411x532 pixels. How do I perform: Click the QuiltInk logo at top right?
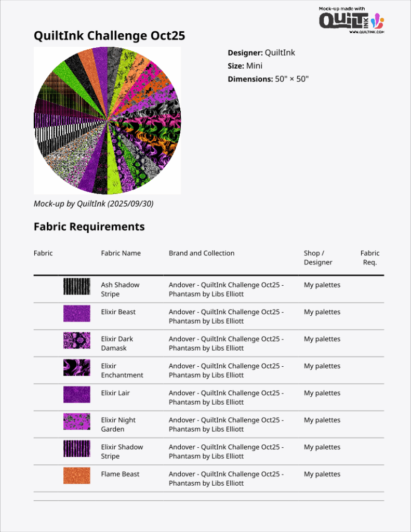tap(351, 20)
